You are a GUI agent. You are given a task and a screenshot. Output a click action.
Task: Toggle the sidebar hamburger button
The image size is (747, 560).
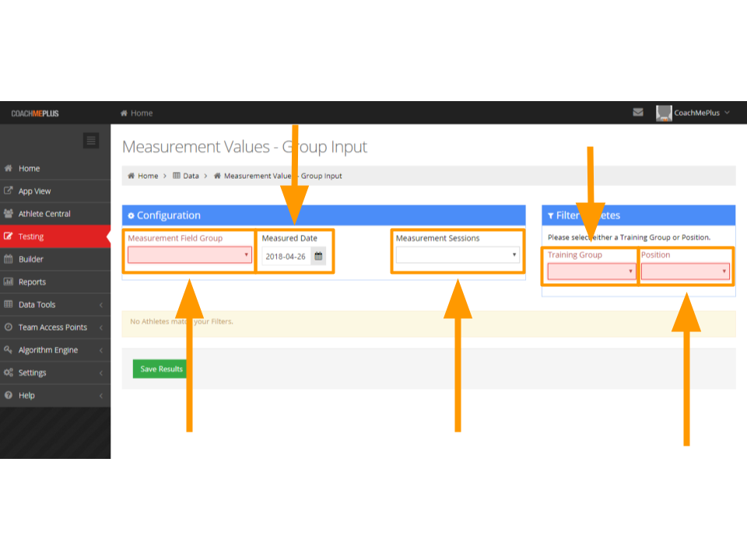(91, 141)
